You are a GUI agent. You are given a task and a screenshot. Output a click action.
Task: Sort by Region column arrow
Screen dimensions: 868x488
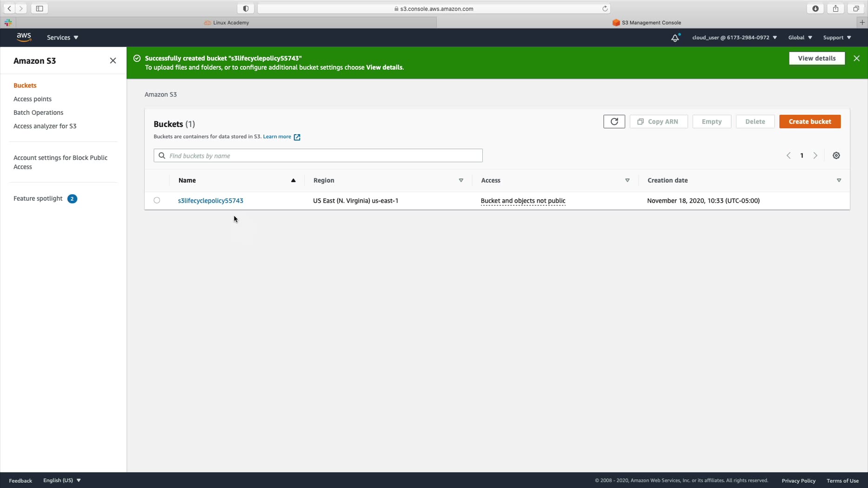[461, 180]
